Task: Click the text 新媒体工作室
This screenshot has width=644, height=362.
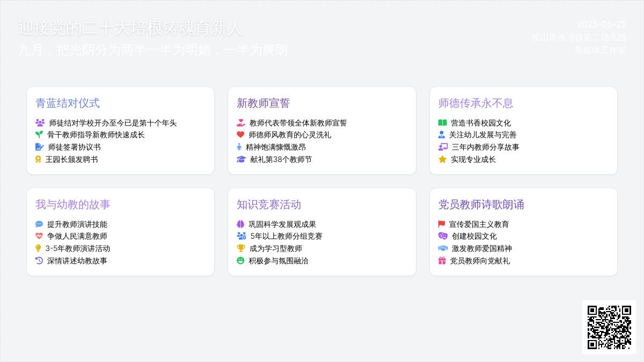Action: point(601,50)
